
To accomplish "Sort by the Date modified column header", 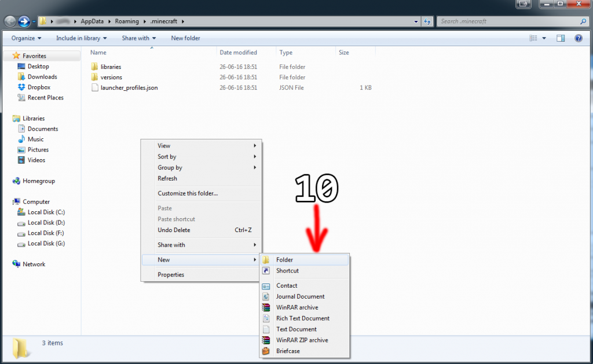I will 238,52.
